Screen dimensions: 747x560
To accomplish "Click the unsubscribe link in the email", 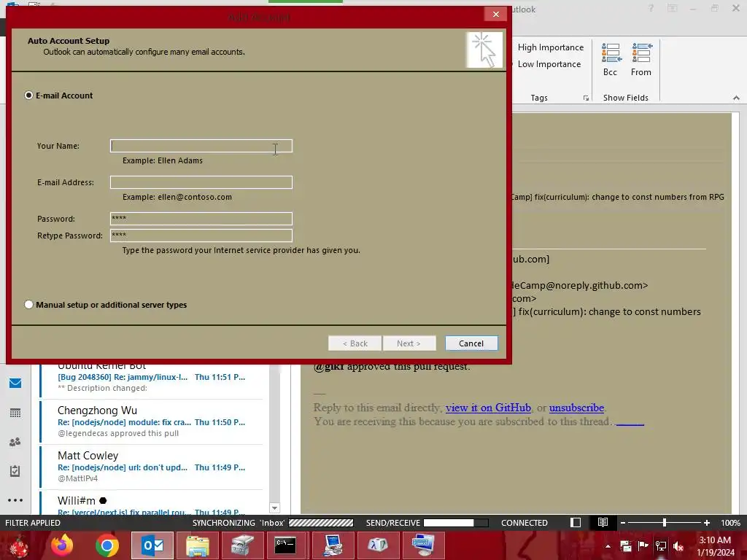I will (576, 408).
